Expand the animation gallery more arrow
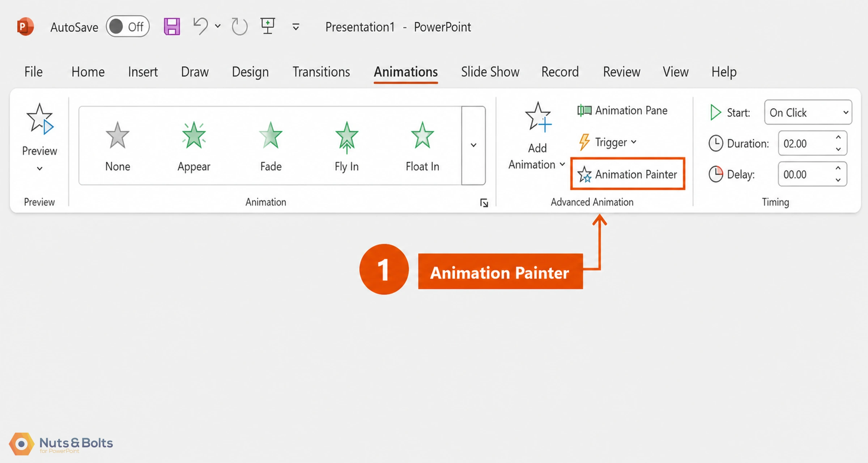Screen dimensions: 868x463 473,145
